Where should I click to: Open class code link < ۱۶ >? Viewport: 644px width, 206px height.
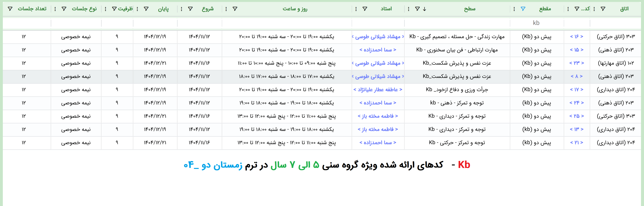click(x=576, y=37)
